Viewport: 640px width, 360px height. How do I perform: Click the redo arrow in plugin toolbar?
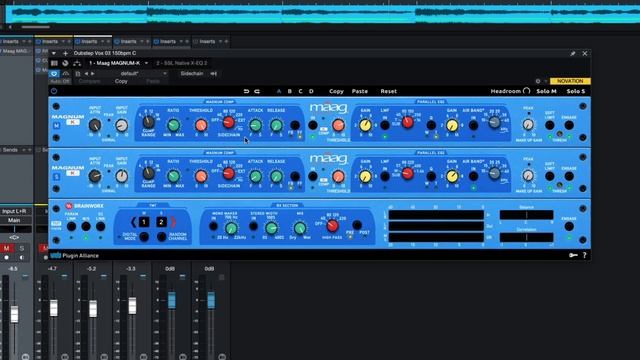[x=257, y=91]
